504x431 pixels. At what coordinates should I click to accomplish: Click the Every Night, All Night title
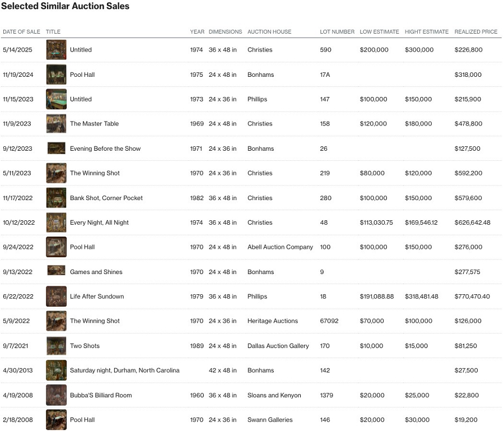(x=99, y=223)
